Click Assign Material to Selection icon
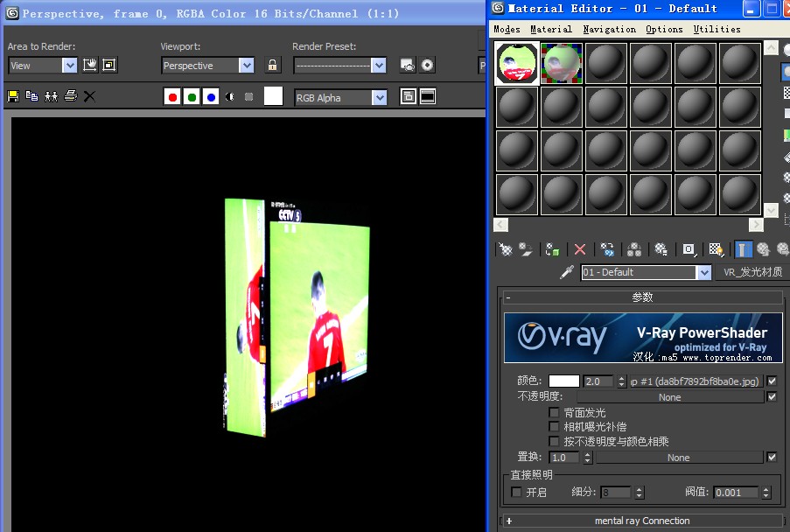790x532 pixels. [553, 248]
